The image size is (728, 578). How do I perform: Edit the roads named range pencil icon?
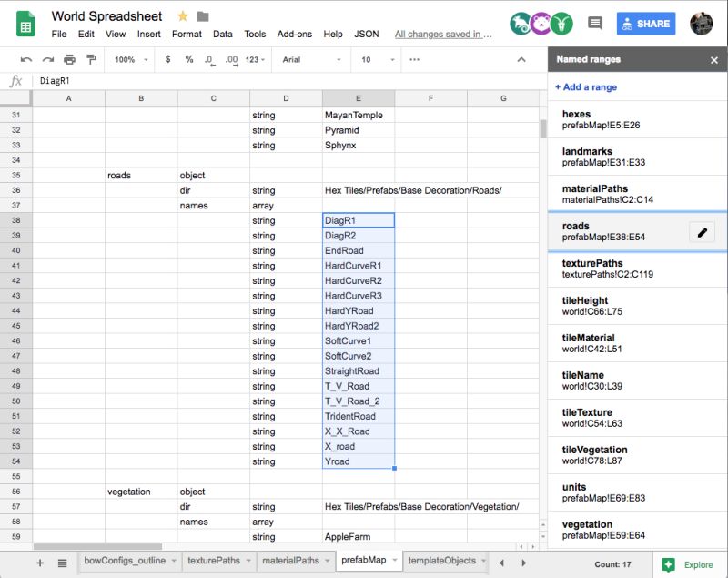pyautogui.click(x=701, y=232)
